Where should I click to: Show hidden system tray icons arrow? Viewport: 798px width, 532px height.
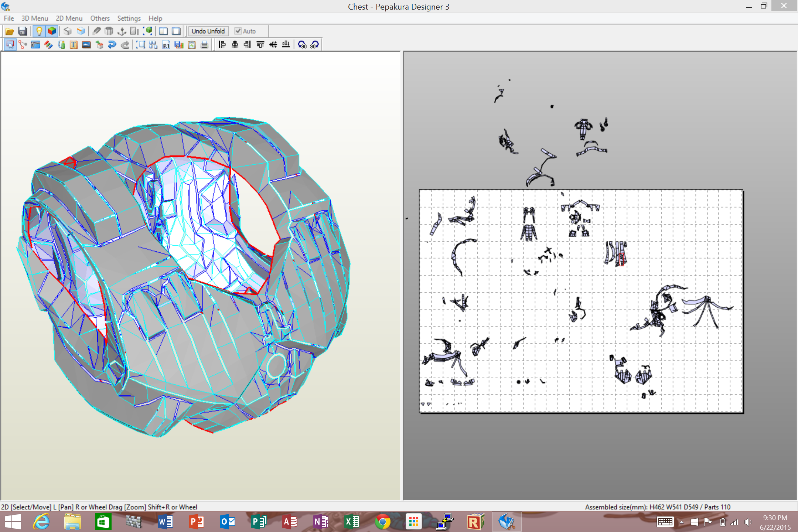682,522
